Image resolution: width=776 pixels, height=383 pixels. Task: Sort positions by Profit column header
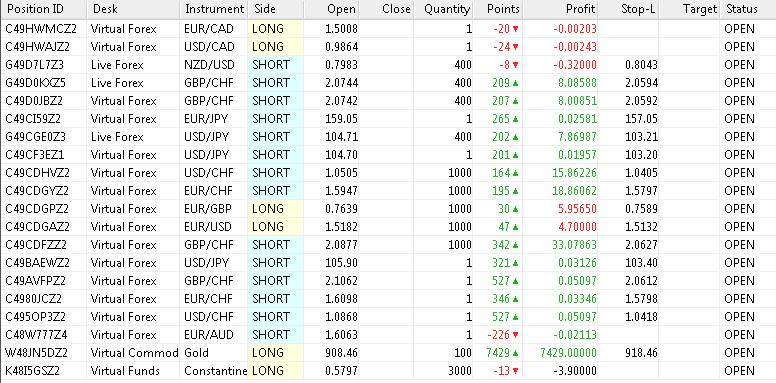click(x=560, y=9)
